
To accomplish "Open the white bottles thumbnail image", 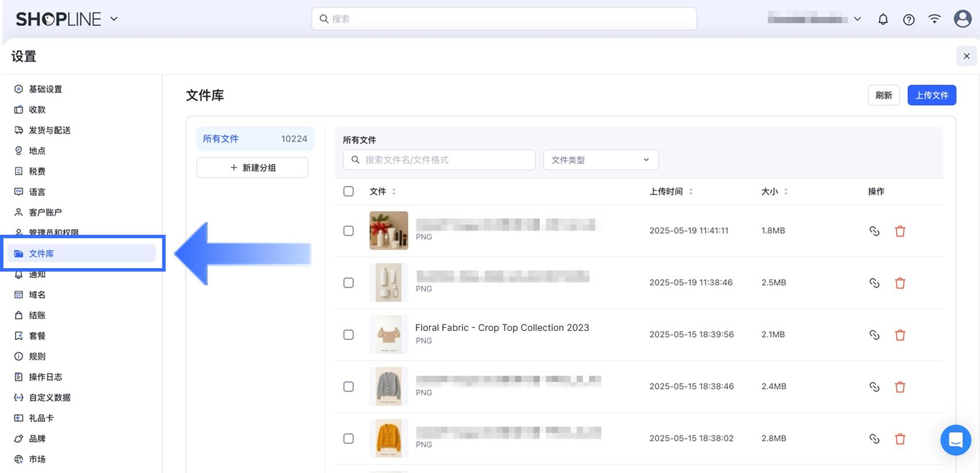I will [x=389, y=283].
